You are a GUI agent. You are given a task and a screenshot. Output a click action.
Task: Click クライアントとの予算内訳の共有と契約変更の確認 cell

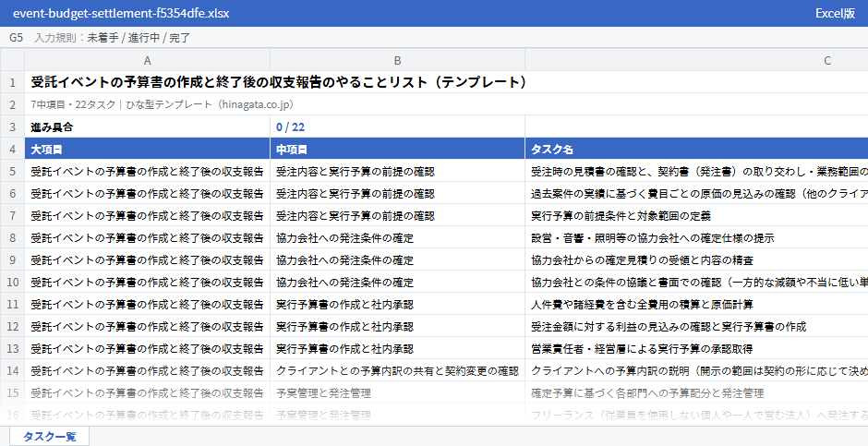397,370
